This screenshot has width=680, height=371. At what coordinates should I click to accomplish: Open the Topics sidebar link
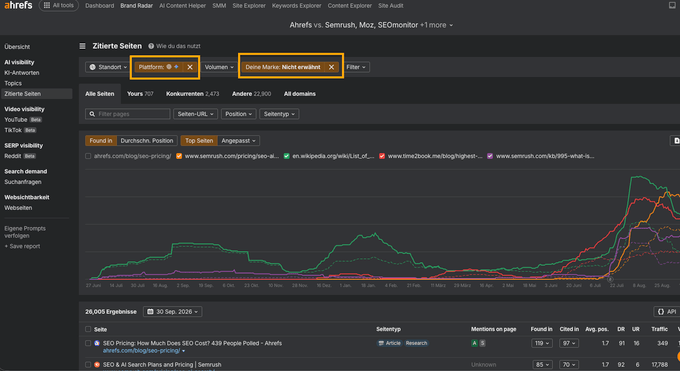(13, 83)
